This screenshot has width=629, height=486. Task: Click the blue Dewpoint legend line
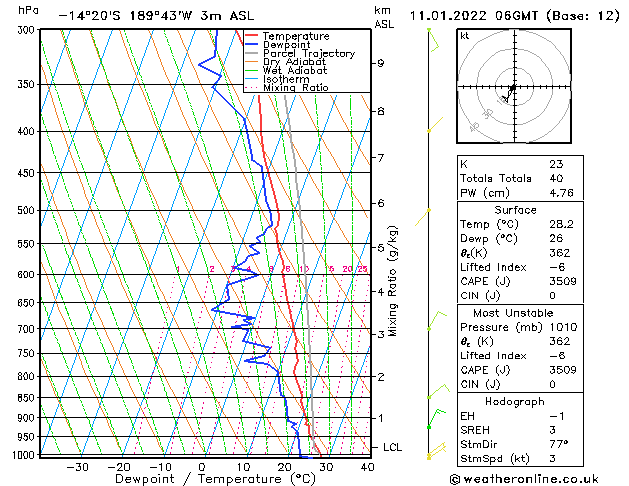tap(251, 45)
